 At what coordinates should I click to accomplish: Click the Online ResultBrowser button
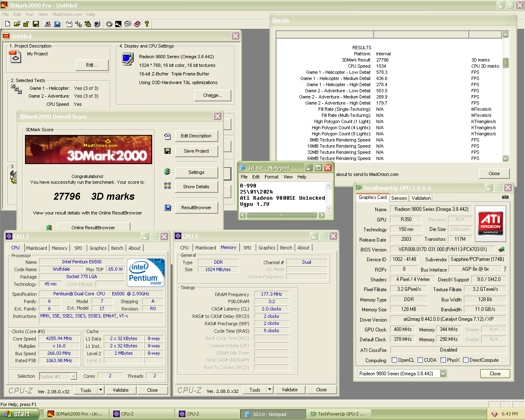93,227
